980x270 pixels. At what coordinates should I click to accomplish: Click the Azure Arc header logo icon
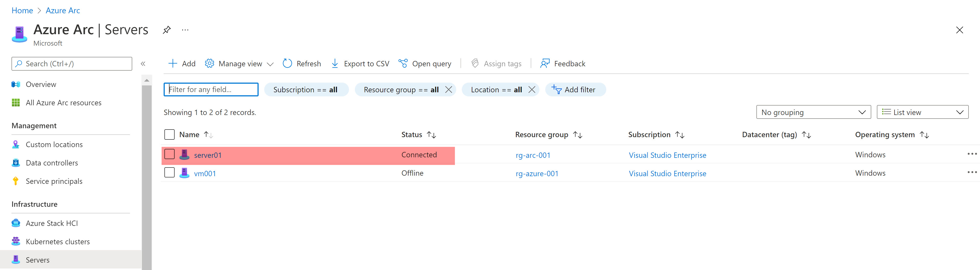click(x=19, y=34)
